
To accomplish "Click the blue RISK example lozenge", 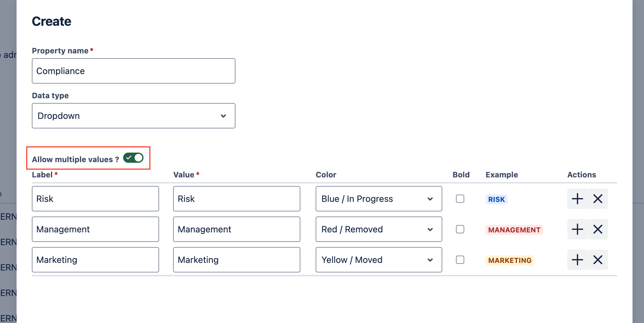I will 496,199.
